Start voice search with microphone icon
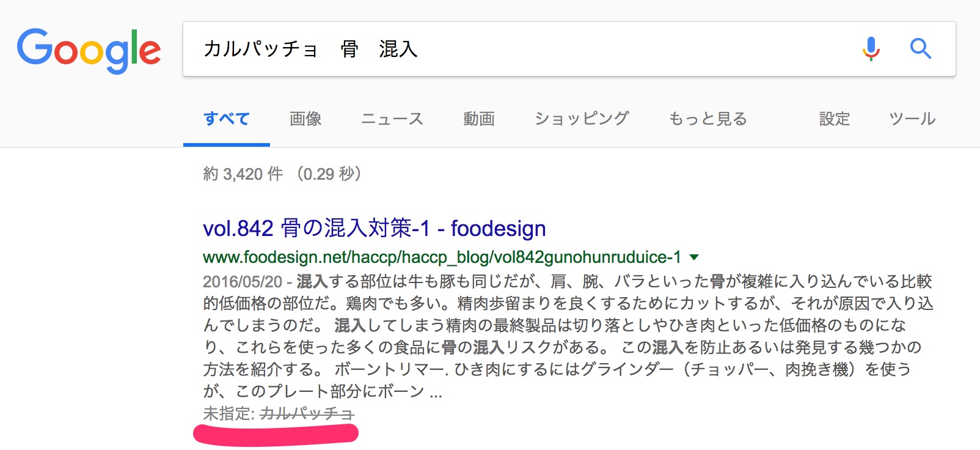The height and width of the screenshot is (450, 980). [x=871, y=48]
